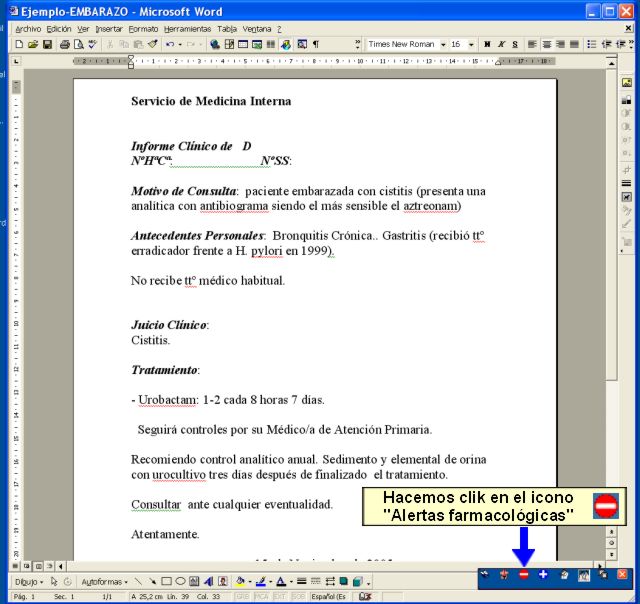Open the Dibujo drawing menu dropdown
Viewport: 640px width, 604px height.
click(x=29, y=582)
